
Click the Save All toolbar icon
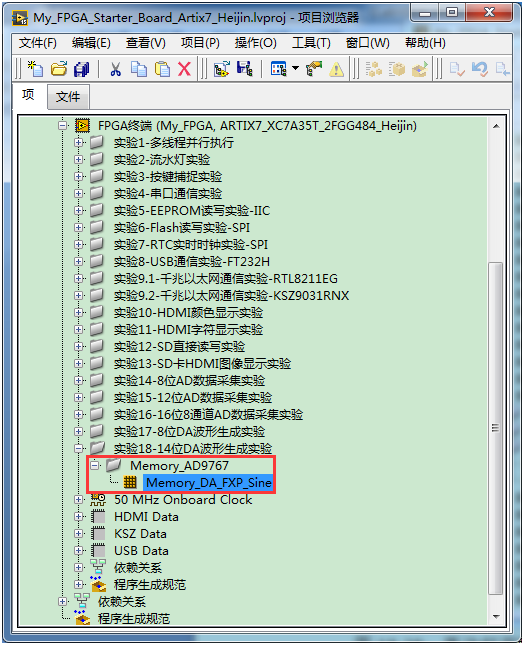click(81, 69)
